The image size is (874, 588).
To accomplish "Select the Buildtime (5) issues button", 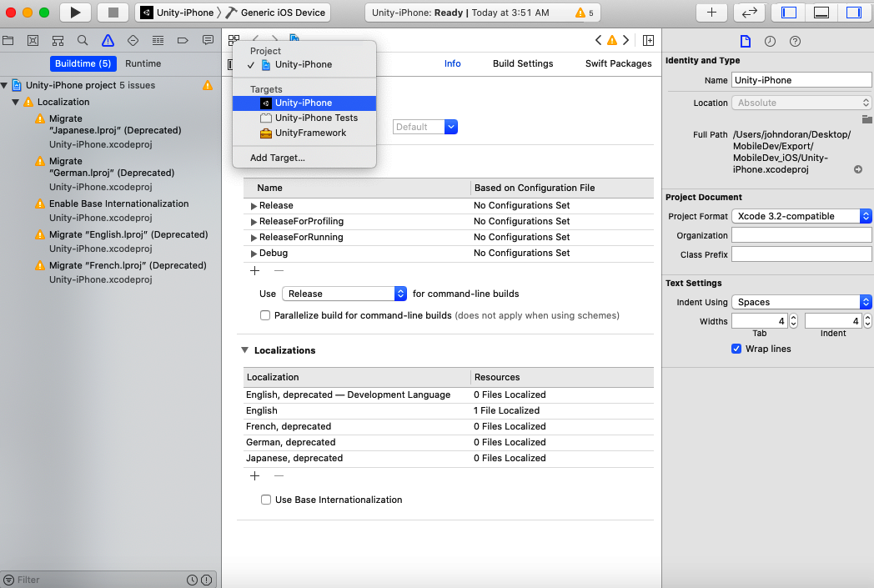I will point(83,63).
